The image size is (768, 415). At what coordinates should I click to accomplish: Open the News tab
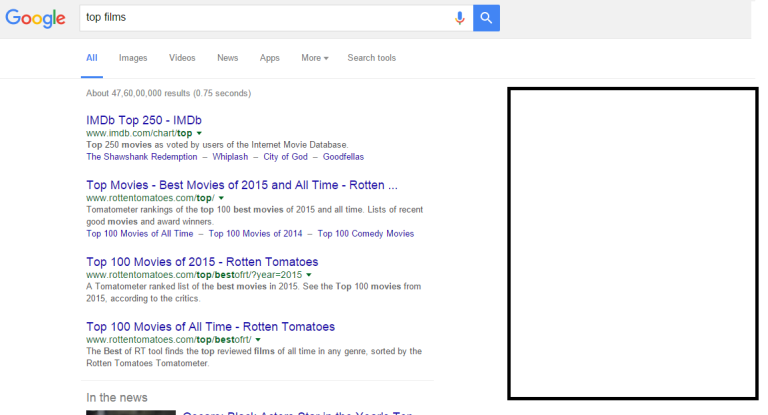[x=228, y=58]
